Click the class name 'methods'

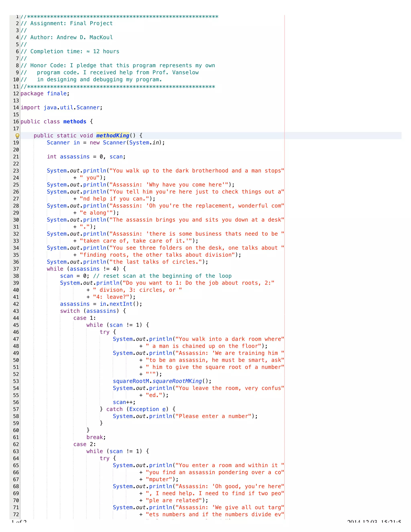[x=75, y=121]
